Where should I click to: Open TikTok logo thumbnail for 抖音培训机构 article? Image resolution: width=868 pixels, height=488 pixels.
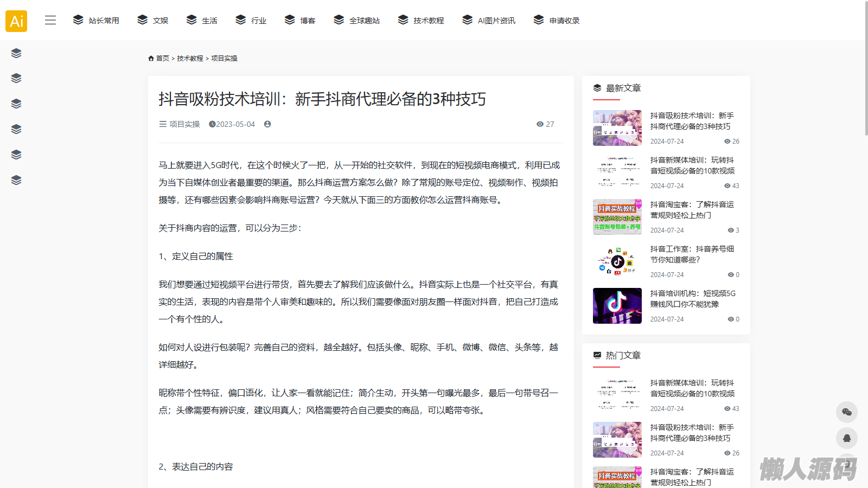click(x=617, y=306)
